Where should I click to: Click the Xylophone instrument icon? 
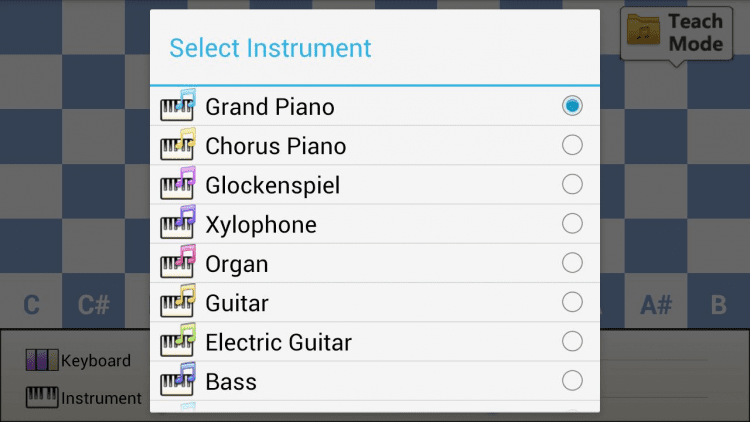(178, 224)
